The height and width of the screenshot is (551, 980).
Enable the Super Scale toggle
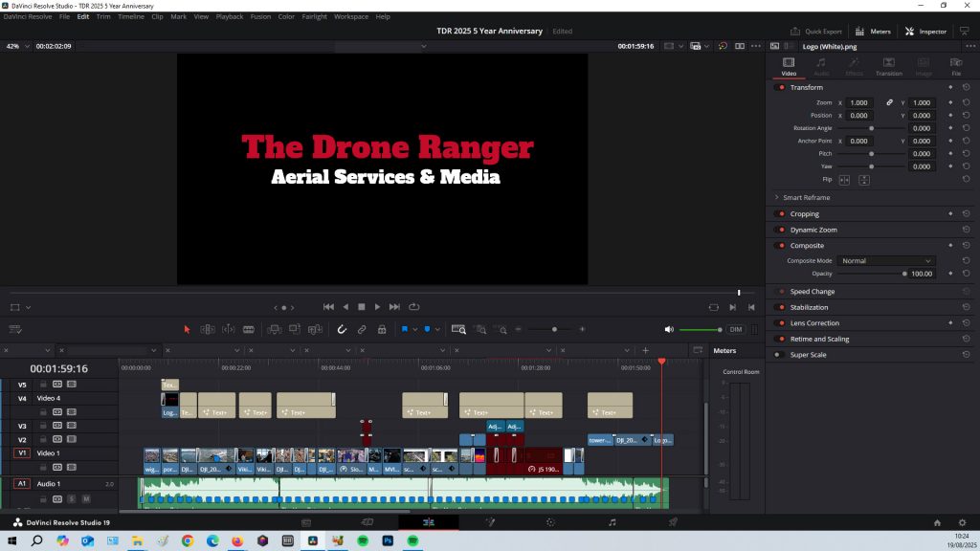[780, 355]
